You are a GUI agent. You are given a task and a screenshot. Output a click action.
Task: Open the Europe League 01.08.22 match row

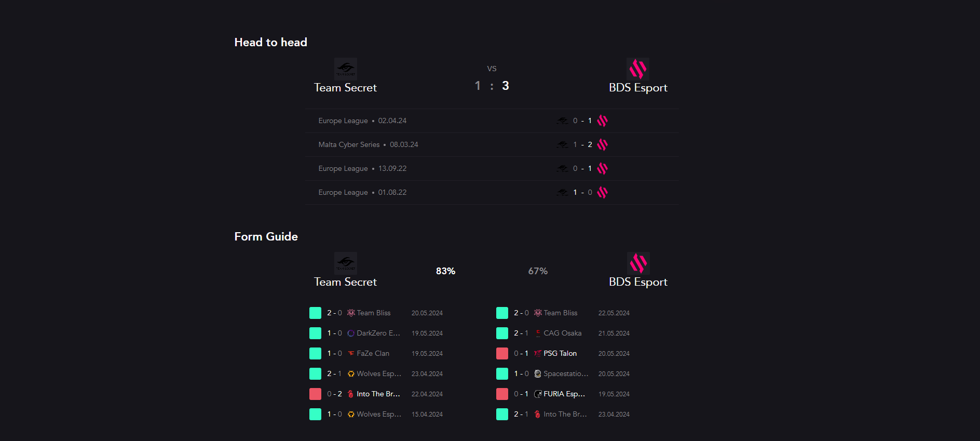coord(492,193)
